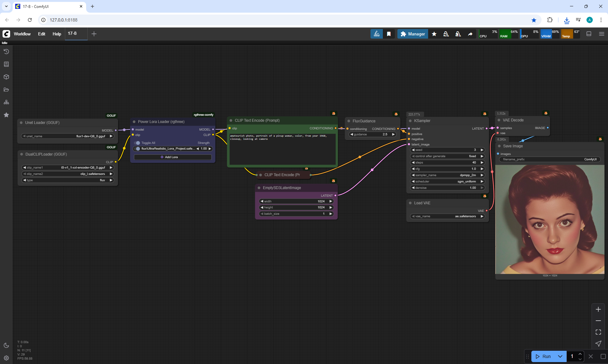
Task: Click the share arrow icon in toolbar
Action: 470,34
